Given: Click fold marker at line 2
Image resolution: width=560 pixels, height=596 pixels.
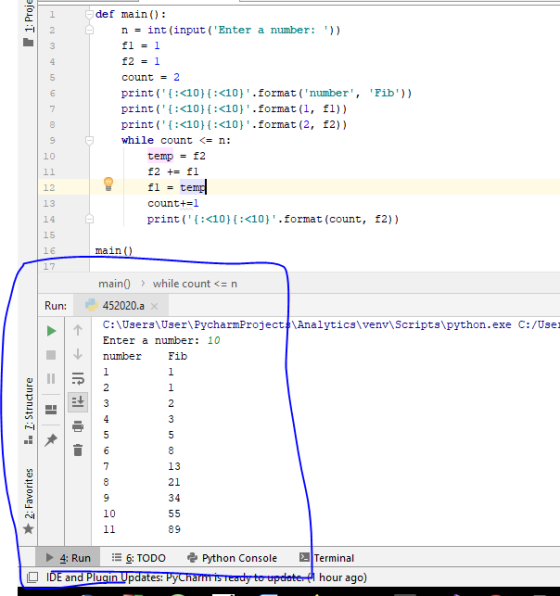Looking at the screenshot, I should click(x=89, y=30).
